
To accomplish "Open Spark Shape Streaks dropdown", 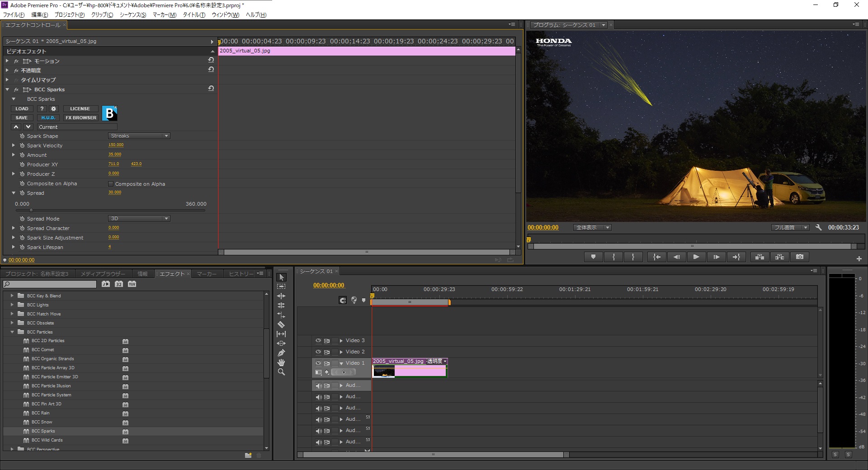I will click(139, 136).
